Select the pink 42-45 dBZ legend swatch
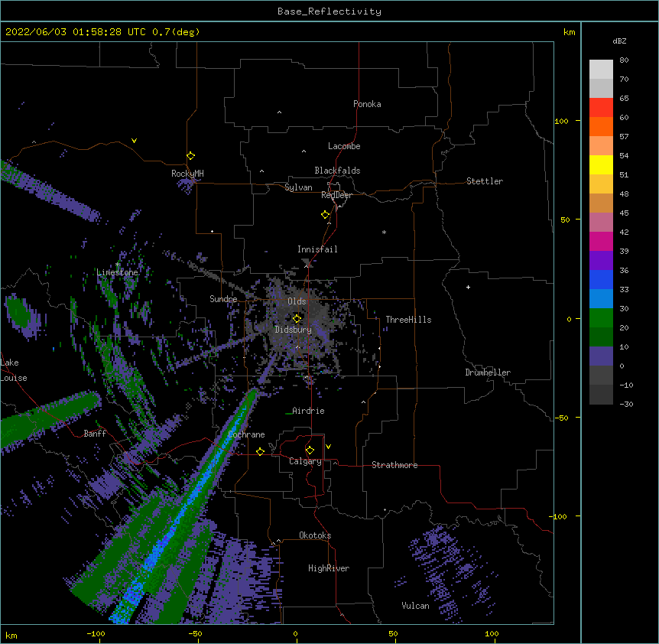659x644 pixels. (x=601, y=223)
